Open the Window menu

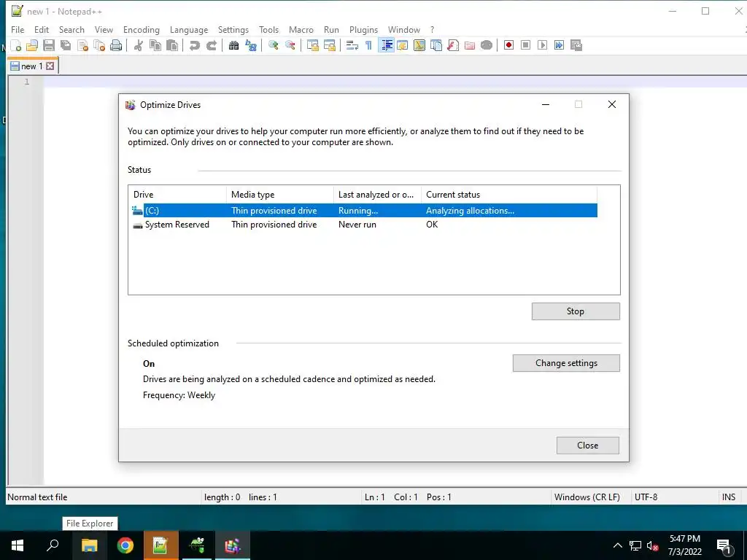point(404,29)
